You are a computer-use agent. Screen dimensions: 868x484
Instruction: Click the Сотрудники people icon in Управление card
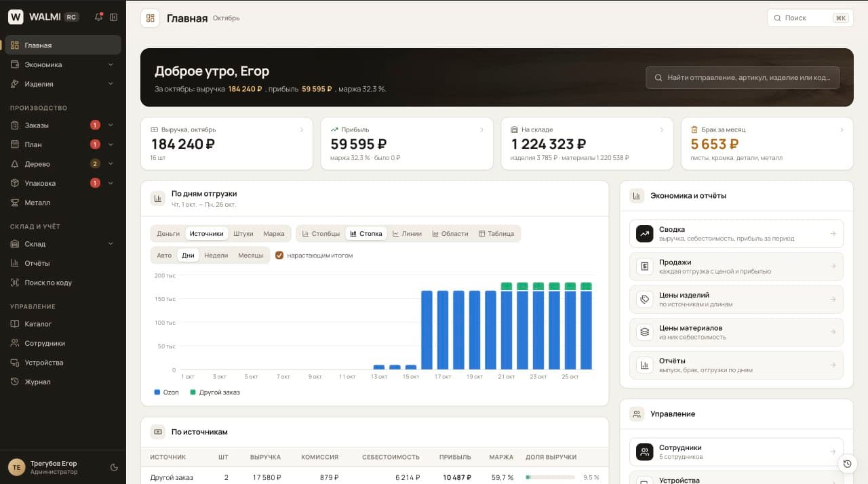click(644, 451)
